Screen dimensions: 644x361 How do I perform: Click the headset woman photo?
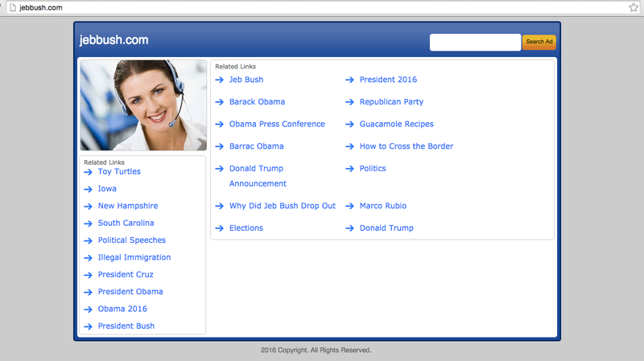pos(143,105)
